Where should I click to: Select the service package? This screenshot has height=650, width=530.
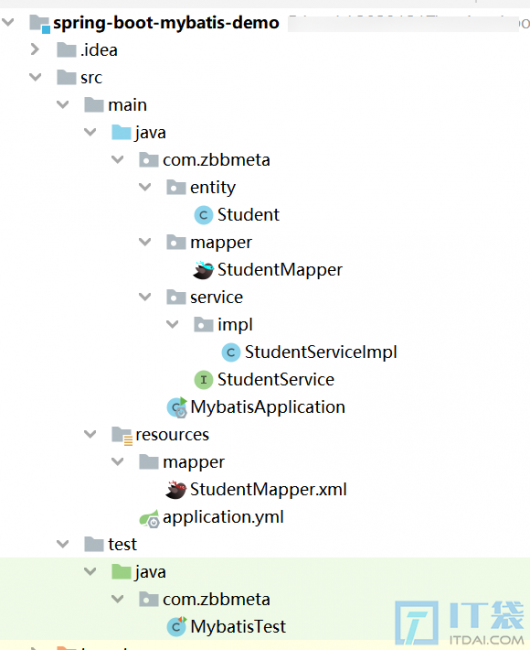(216, 297)
